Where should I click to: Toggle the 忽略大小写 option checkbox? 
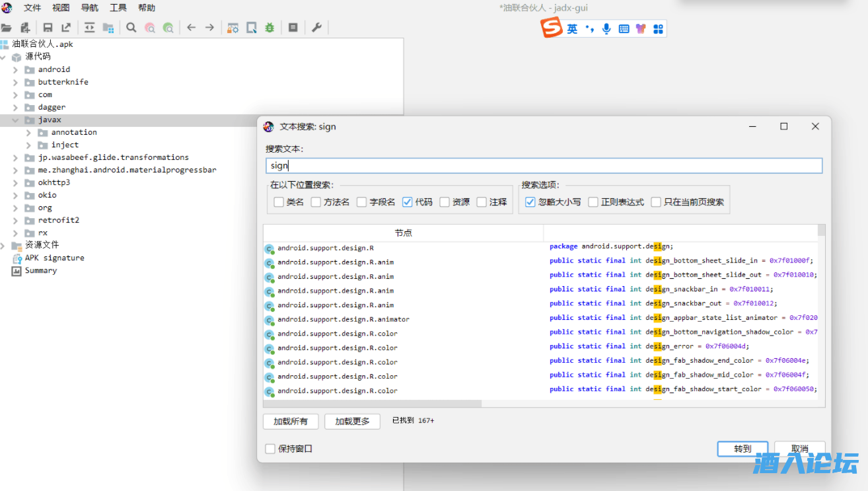pos(530,202)
